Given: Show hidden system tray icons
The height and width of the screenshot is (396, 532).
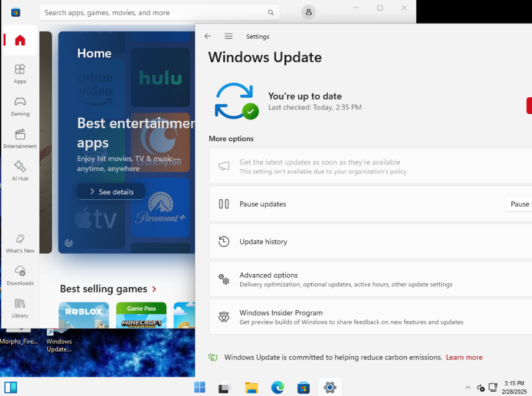Looking at the screenshot, I should (468, 387).
